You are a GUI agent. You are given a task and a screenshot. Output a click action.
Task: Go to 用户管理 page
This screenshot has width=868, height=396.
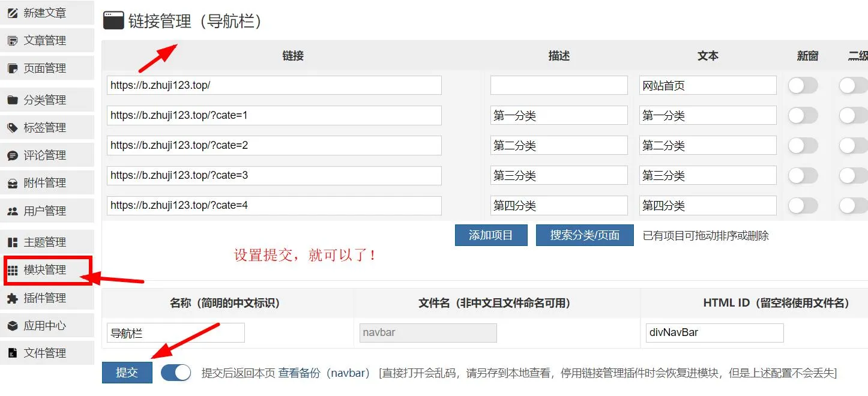[x=47, y=211]
